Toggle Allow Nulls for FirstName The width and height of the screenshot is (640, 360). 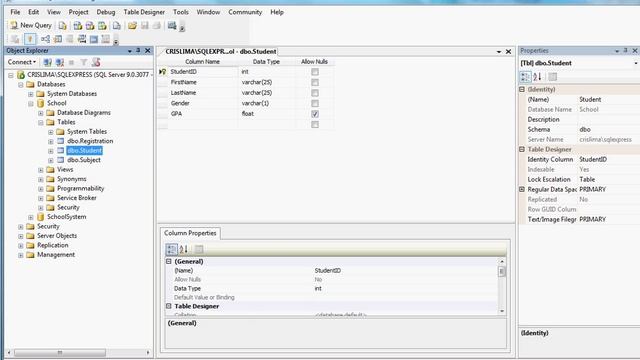coord(315,82)
